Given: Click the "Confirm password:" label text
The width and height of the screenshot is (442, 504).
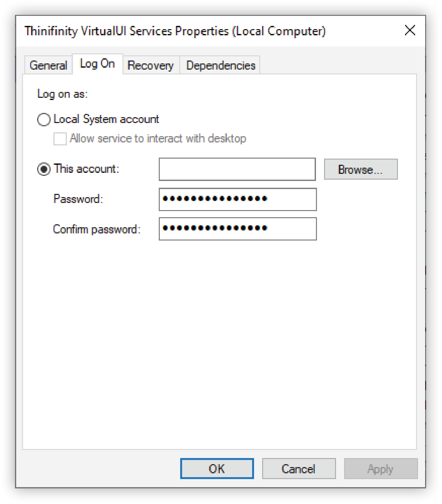Looking at the screenshot, I should pyautogui.click(x=97, y=229).
